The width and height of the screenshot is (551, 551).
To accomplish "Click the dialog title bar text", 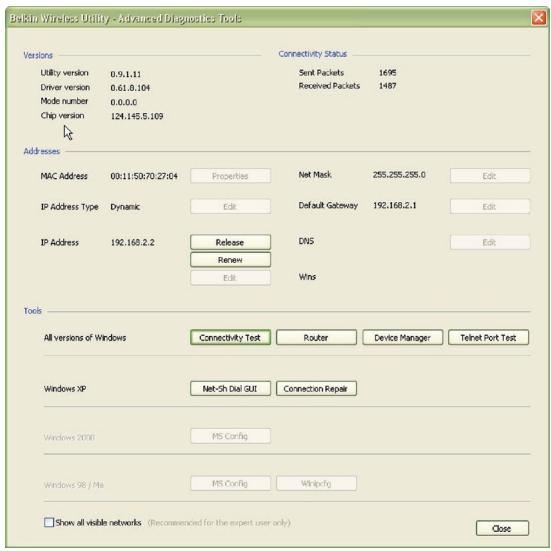I will [125, 18].
